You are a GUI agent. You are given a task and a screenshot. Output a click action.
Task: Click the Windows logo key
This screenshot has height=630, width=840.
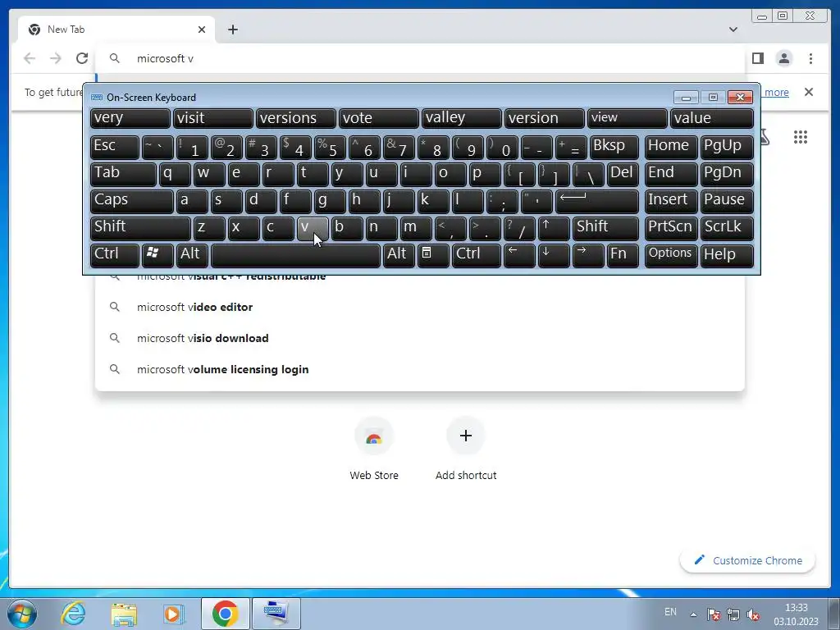point(157,256)
